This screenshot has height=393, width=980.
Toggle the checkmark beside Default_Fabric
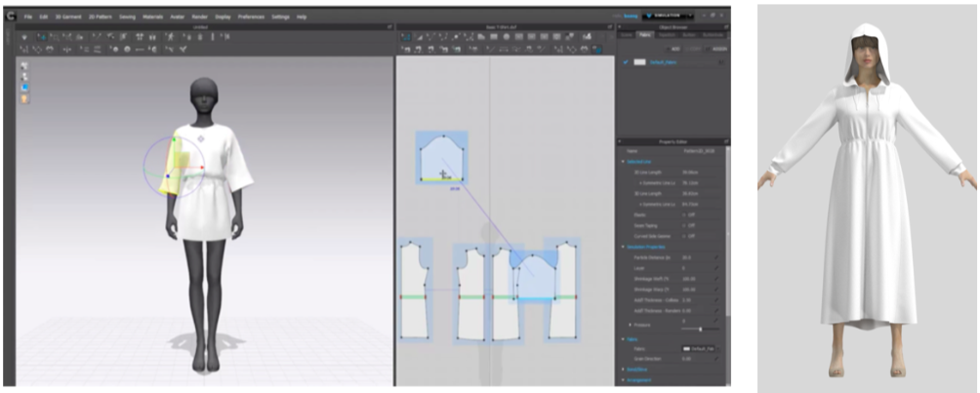point(626,62)
